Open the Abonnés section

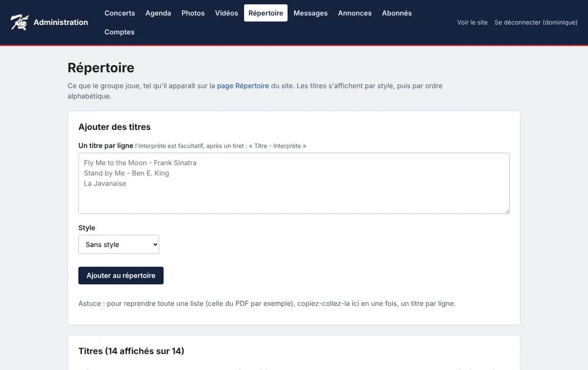coord(397,13)
